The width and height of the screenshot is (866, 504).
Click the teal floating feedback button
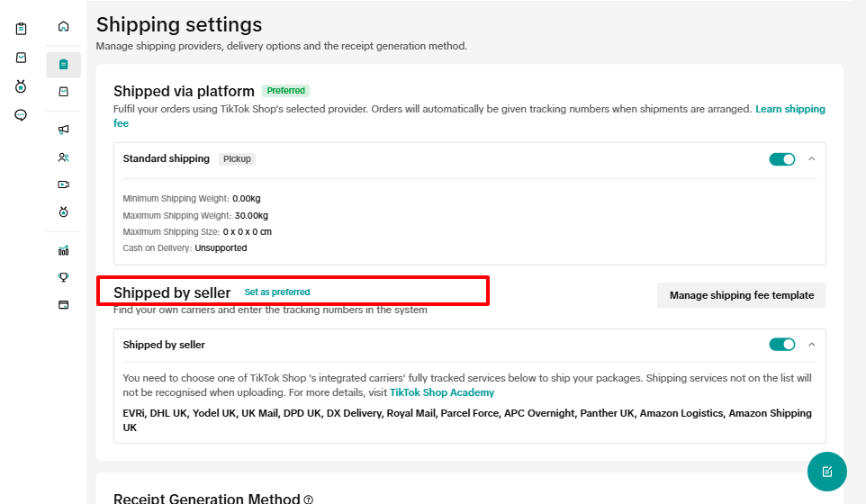(826, 471)
